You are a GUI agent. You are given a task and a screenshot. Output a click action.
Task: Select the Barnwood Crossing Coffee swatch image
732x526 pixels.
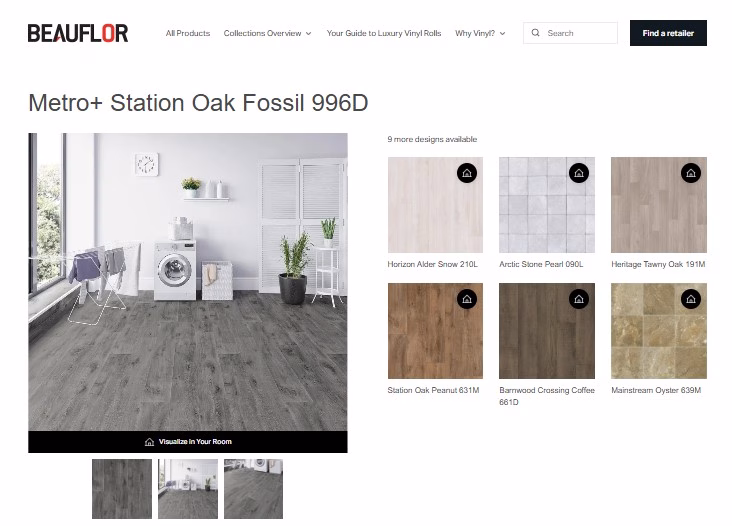click(547, 331)
